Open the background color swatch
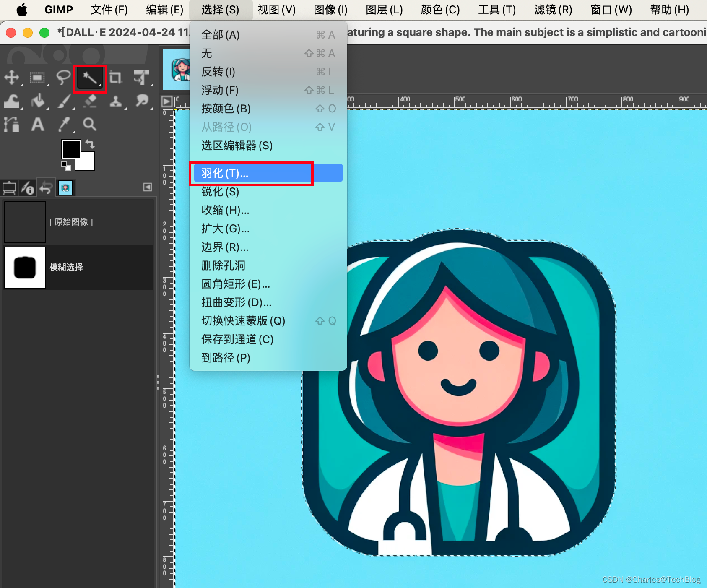707x588 pixels. point(88,164)
